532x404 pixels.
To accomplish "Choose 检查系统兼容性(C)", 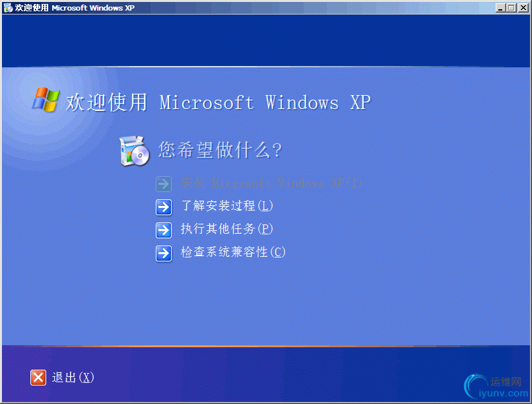I will tap(233, 252).
